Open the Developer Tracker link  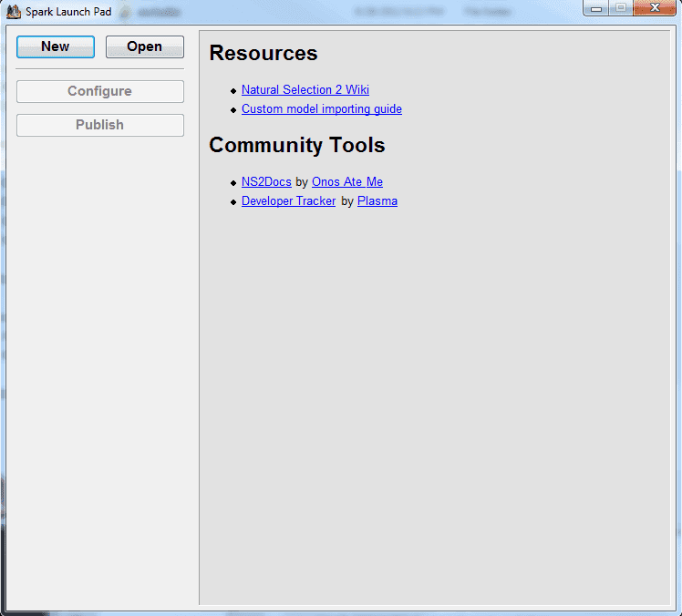288,201
